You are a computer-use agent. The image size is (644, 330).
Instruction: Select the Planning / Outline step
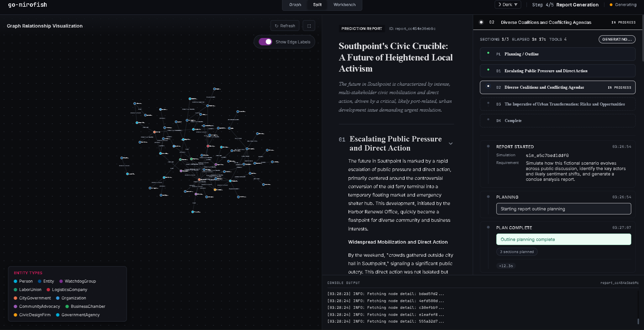click(x=557, y=54)
